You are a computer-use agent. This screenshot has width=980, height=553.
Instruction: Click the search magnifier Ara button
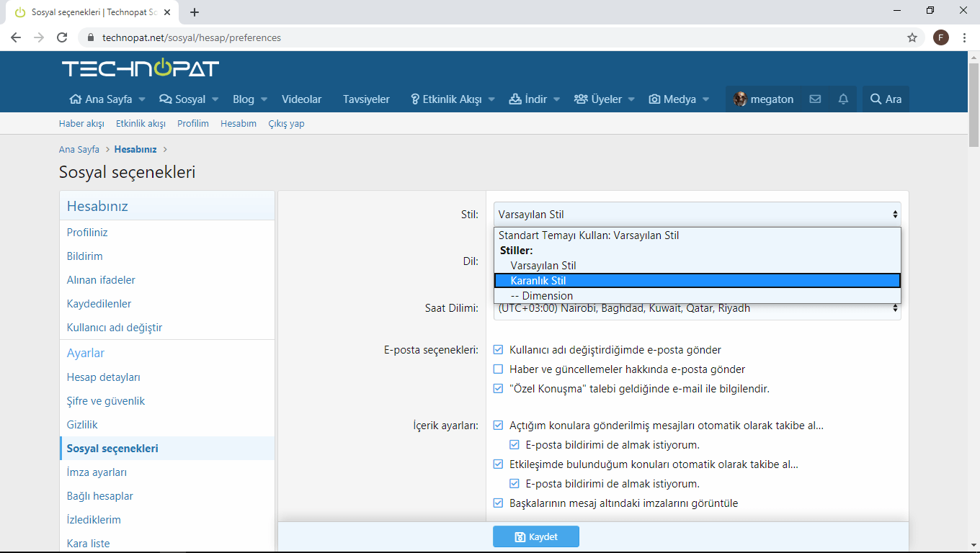(886, 99)
